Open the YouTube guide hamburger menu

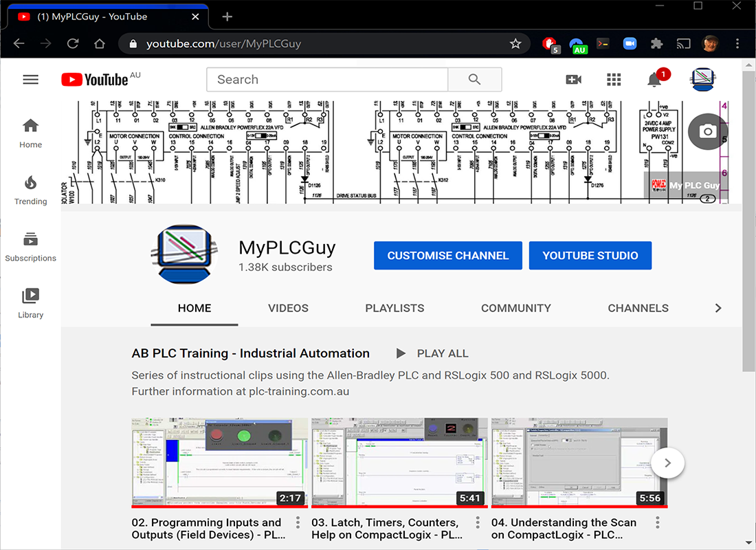click(x=30, y=80)
